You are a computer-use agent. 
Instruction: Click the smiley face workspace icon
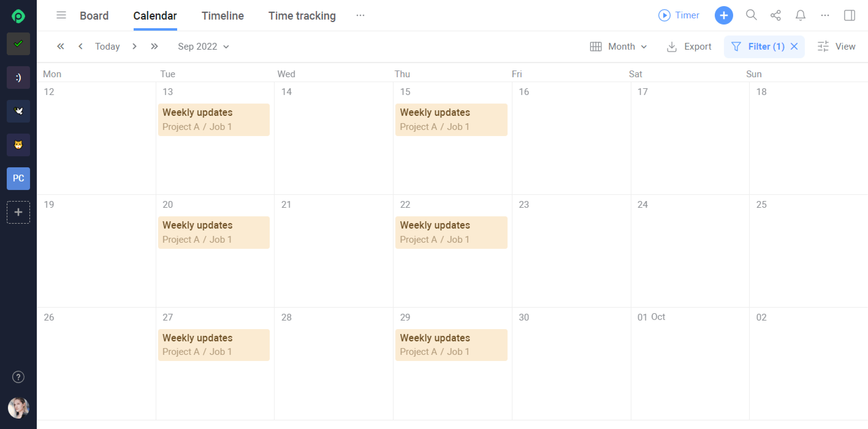point(18,77)
